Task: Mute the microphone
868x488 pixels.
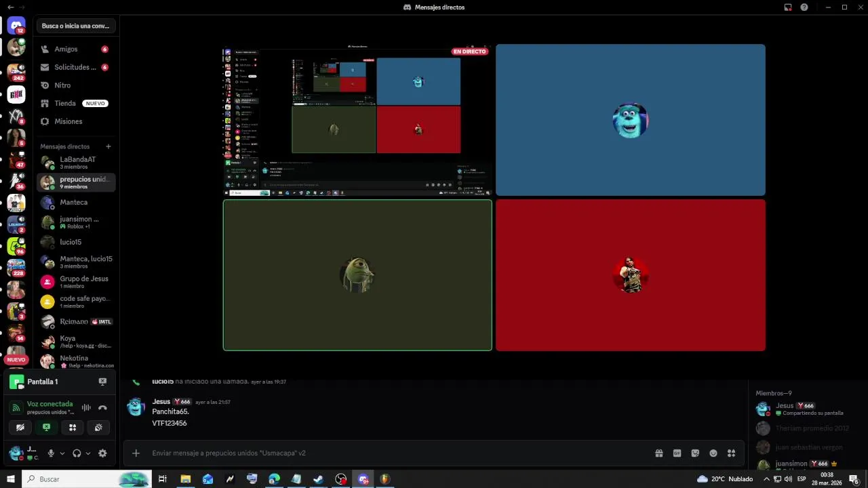Action: (51, 453)
